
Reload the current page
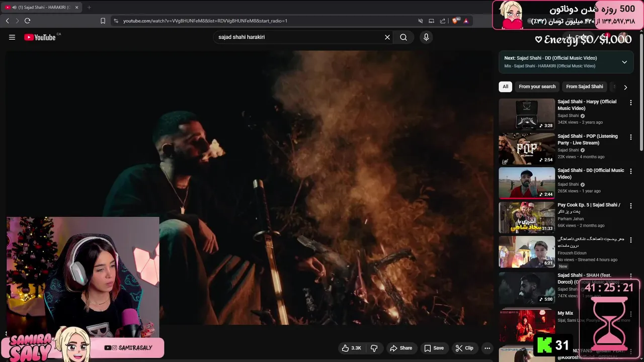27,21
